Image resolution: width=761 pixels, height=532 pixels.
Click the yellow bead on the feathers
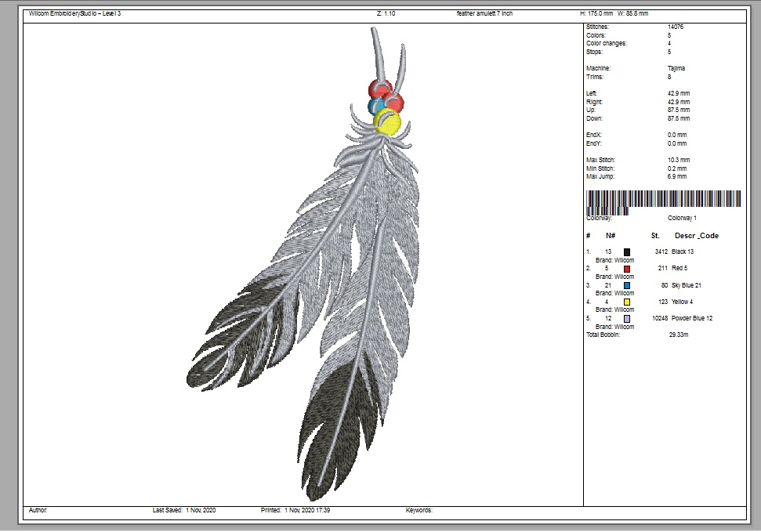386,121
